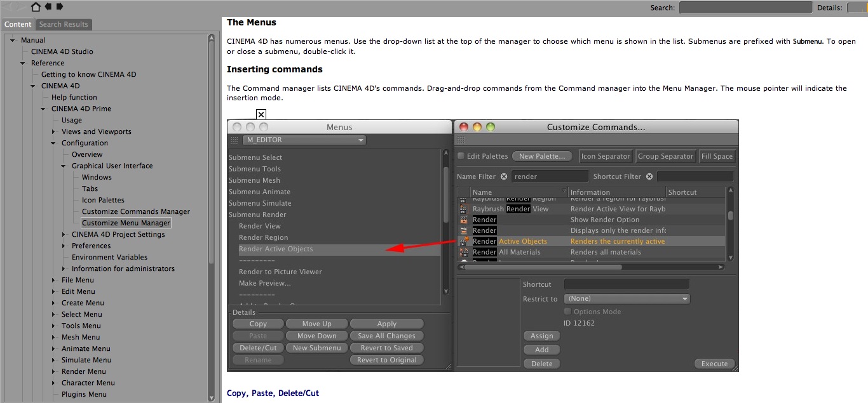Select Submenu Select in Menus list
Screen dimensions: 868x403
click(255, 157)
